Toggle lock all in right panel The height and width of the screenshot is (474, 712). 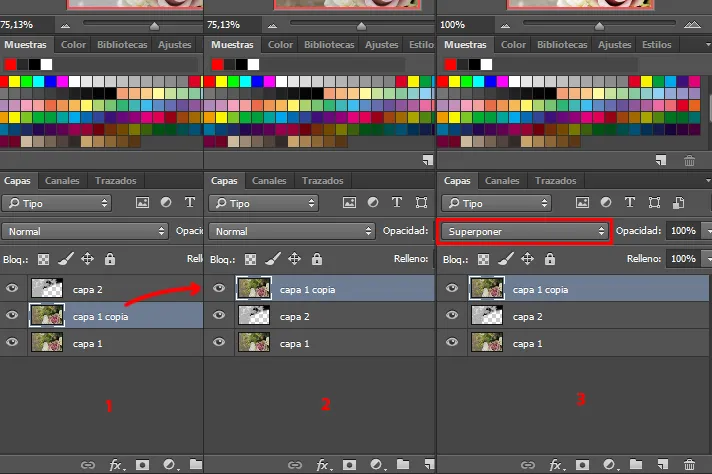coord(550,259)
